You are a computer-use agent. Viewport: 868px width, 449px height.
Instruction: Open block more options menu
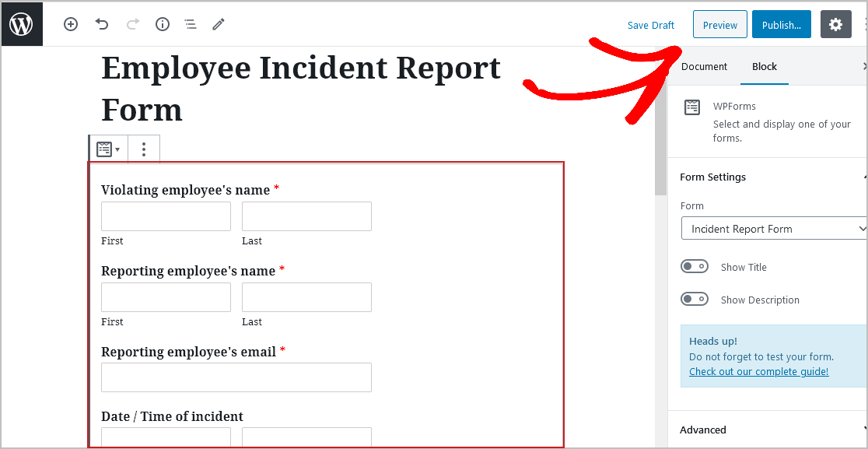(144, 149)
